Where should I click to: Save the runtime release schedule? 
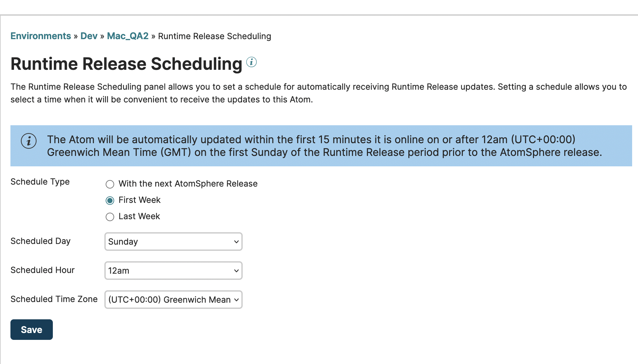31,329
